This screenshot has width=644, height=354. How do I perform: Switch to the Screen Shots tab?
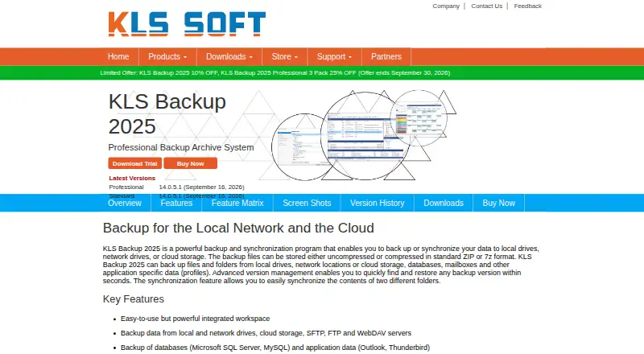307,203
